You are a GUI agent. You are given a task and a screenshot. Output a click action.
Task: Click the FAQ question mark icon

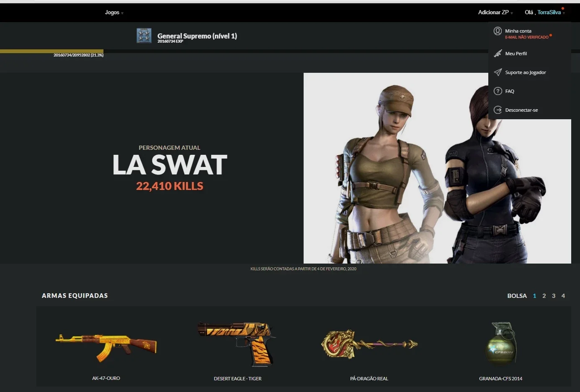498,91
